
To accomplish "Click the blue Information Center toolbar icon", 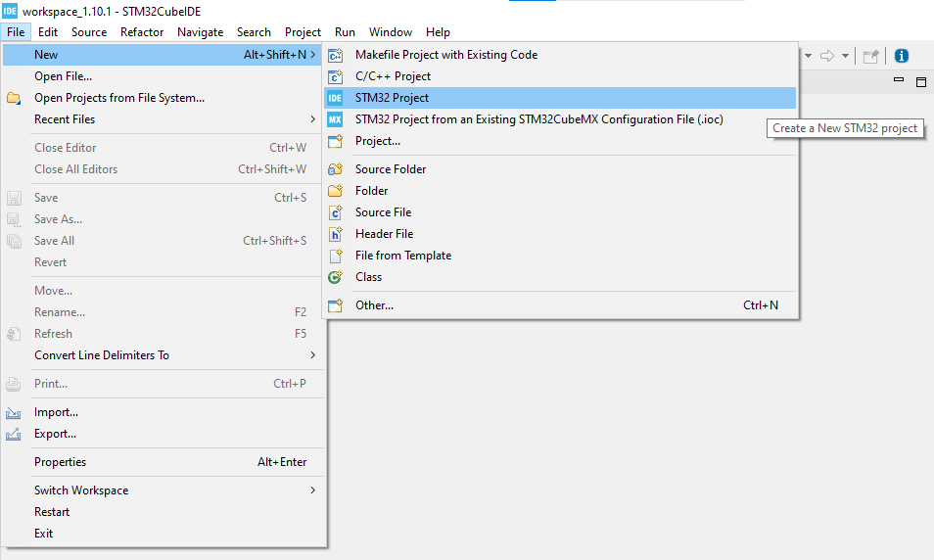I will [x=902, y=56].
